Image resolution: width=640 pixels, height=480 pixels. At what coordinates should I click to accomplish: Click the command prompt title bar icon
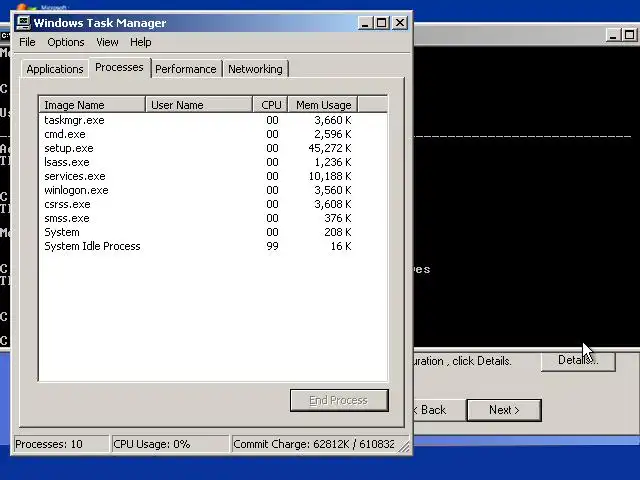point(5,36)
